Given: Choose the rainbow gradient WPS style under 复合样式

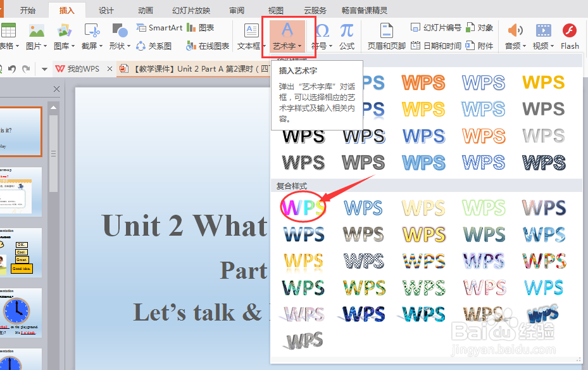Looking at the screenshot, I should pyautogui.click(x=303, y=207).
